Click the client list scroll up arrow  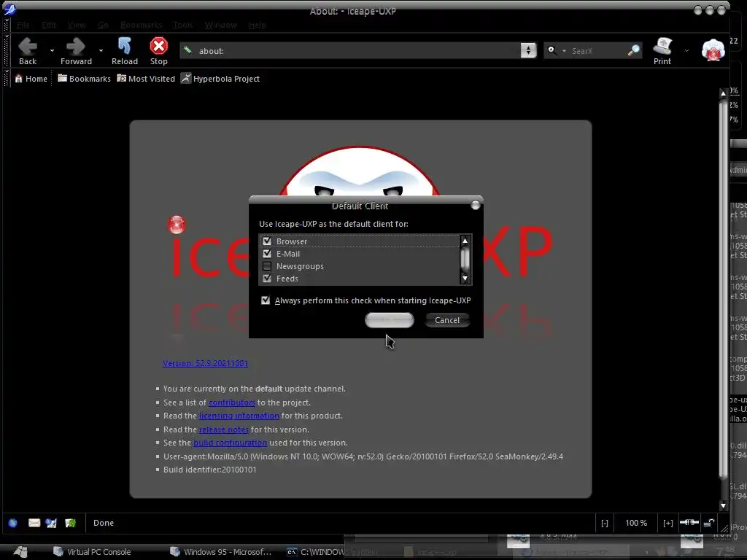click(x=465, y=241)
